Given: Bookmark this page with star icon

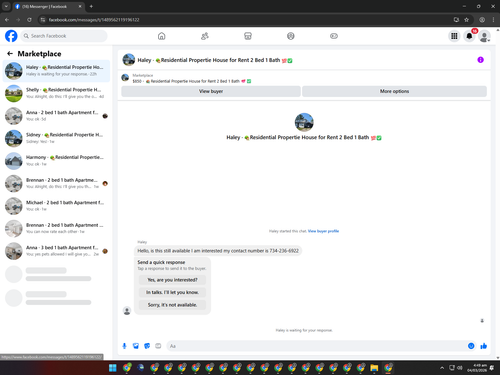Looking at the screenshot, I should click(x=466, y=20).
